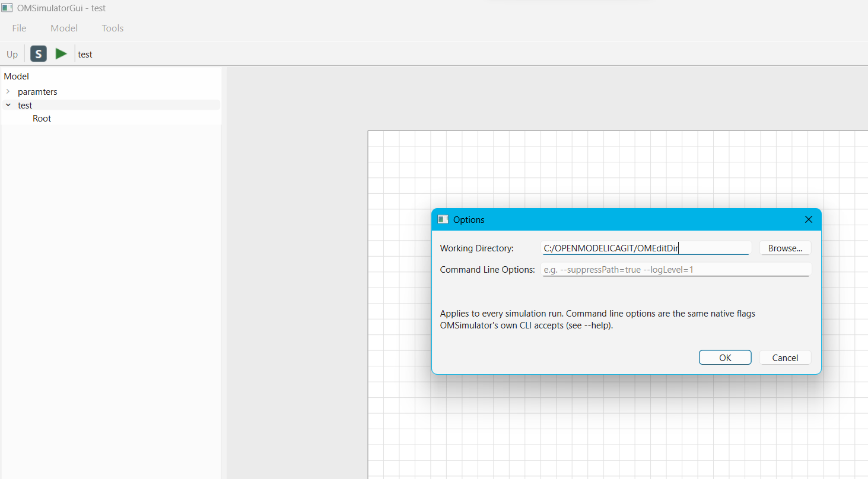This screenshot has width=868, height=479.
Task: Select the paramters item in Model tree
Action: coord(37,92)
